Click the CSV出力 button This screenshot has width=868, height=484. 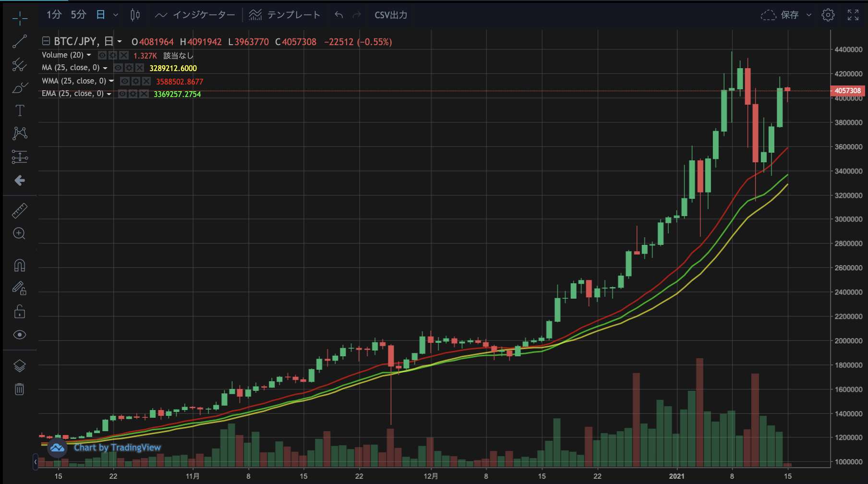391,15
